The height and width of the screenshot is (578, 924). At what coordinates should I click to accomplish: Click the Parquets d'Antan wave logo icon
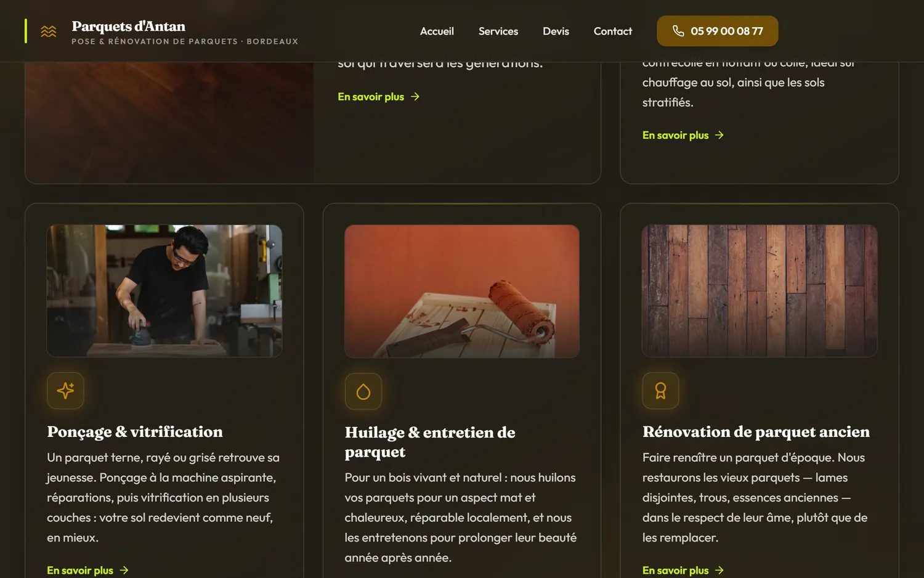tap(49, 31)
